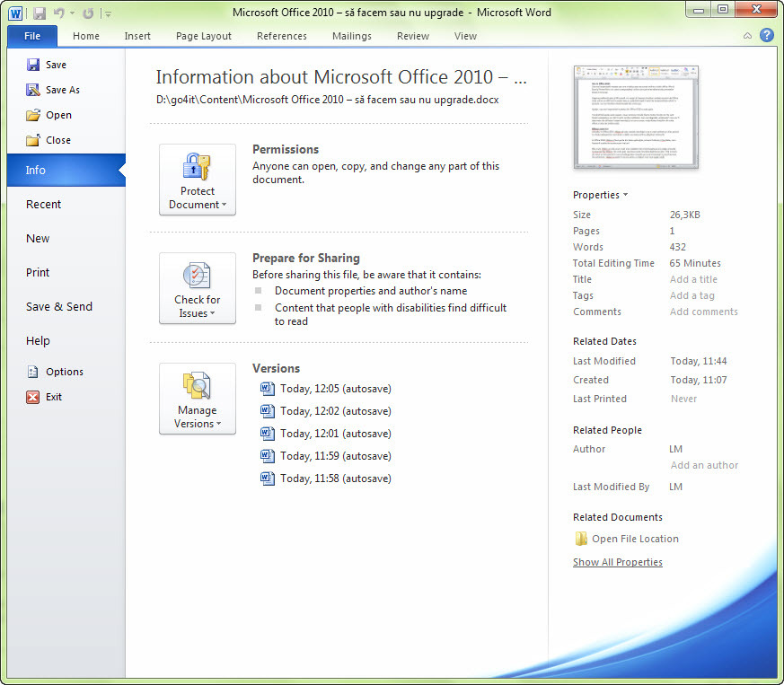Click the Redo icon in Quick Access Toolbar

pos(88,13)
